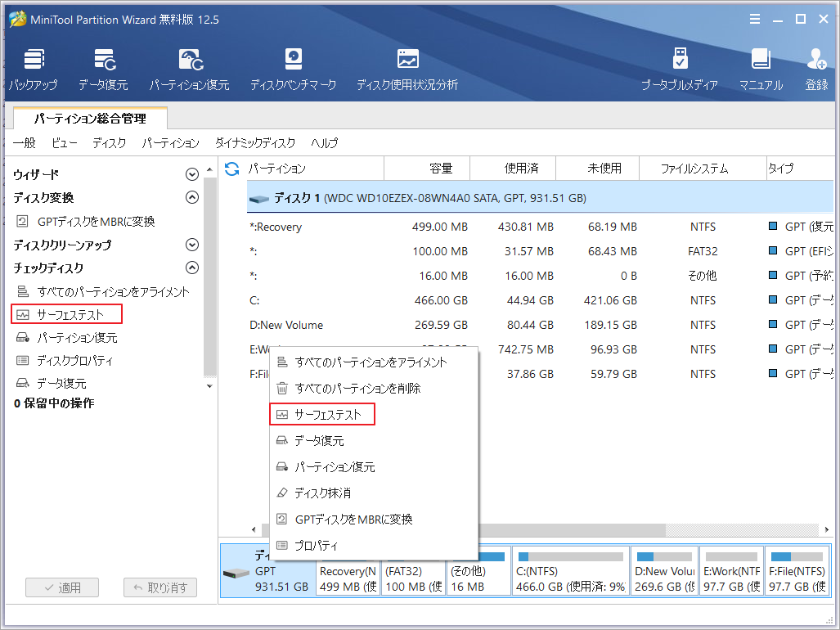
Task: Open the パーティション menu
Action: [170, 143]
